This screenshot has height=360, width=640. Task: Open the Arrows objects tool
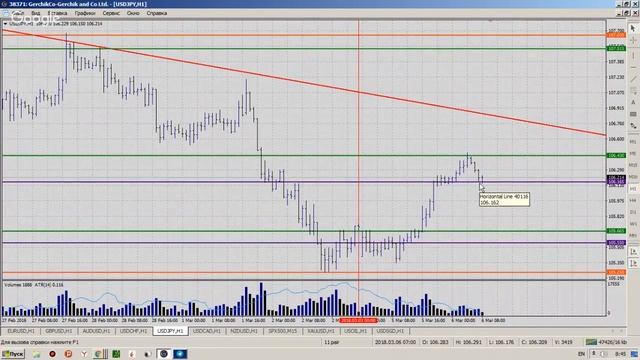[x=633, y=126]
